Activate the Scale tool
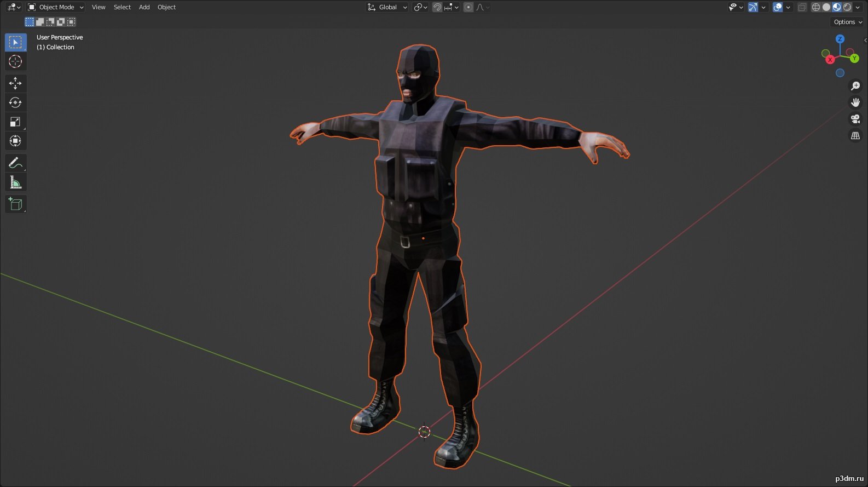Screen dimensions: 868x487 click(x=15, y=122)
